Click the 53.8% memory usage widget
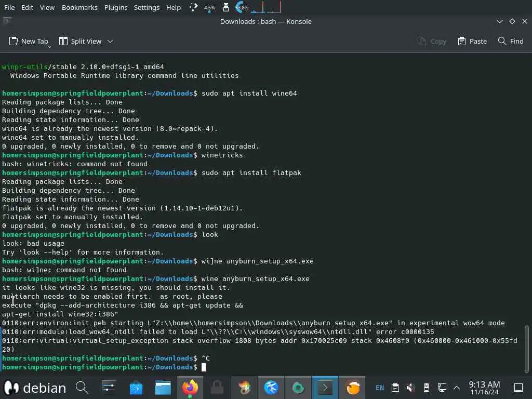This screenshot has height=399, width=532. [x=242, y=7]
